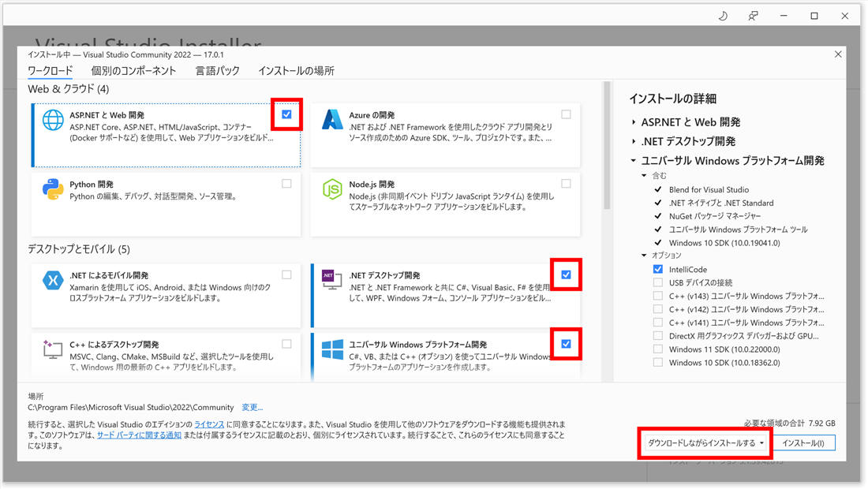This screenshot has height=489, width=868.
Task: Uncheck the .NET デスクトップ開発 workload
Action: [x=566, y=275]
